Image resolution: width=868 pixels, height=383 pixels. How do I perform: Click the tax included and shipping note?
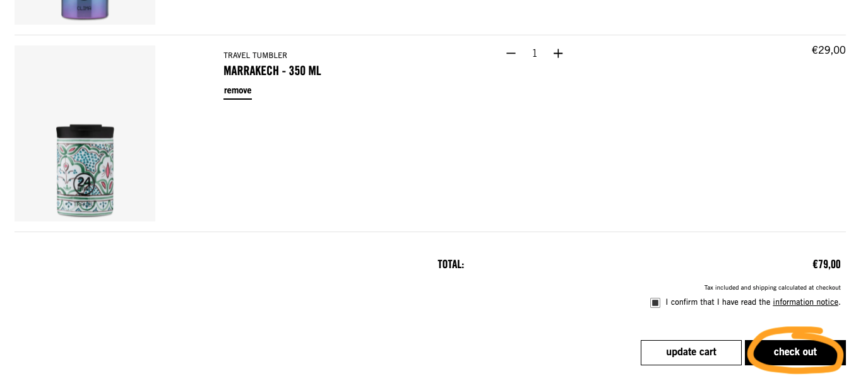point(772,288)
